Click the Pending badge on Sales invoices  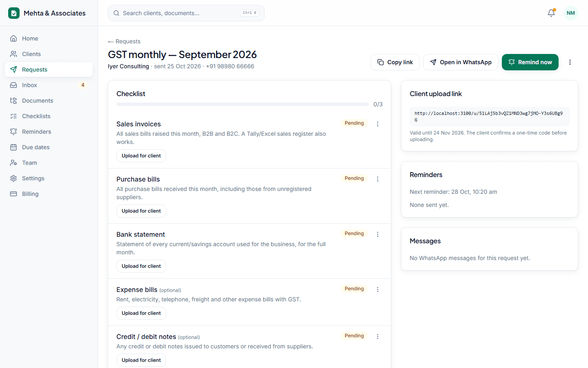354,123
